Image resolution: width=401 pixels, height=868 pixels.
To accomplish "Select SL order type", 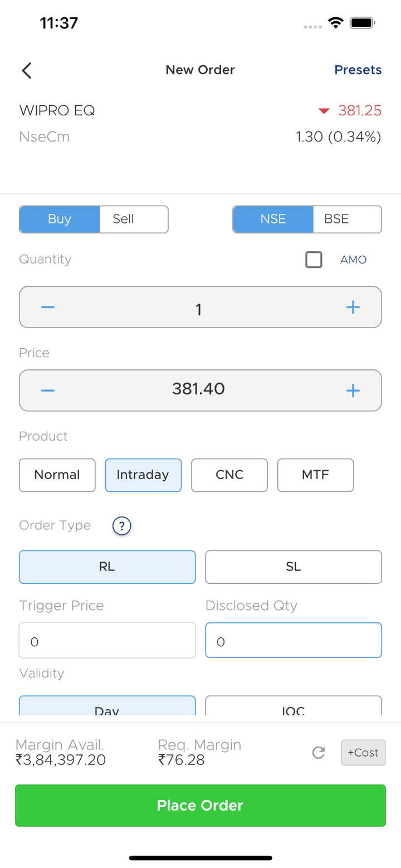I will coord(294,567).
